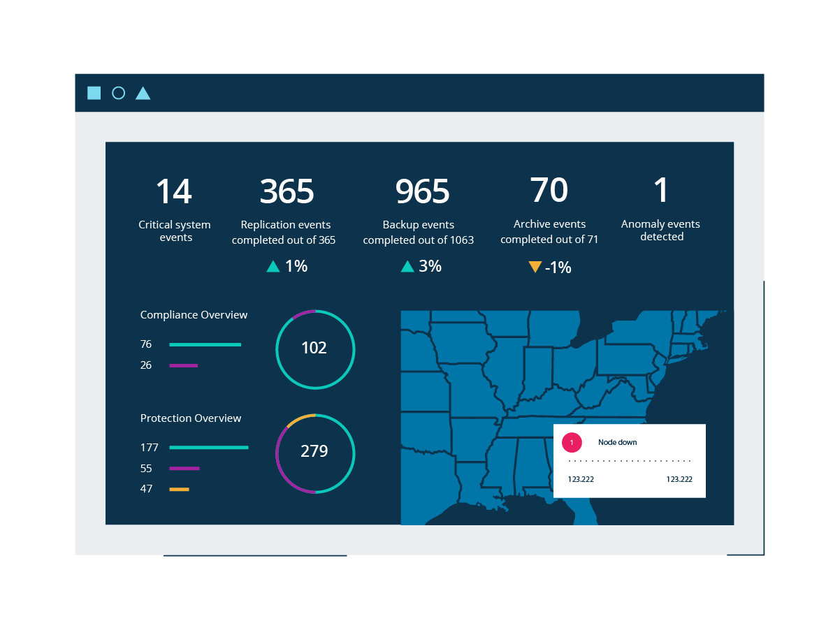Click the Compliance Overview heading

tap(194, 315)
